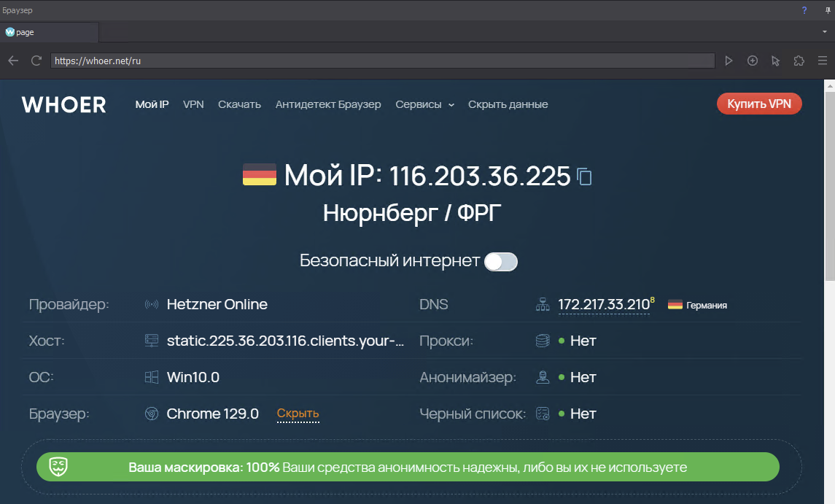835x504 pixels.
Task: Click the WHOER logo
Action: pos(64,104)
